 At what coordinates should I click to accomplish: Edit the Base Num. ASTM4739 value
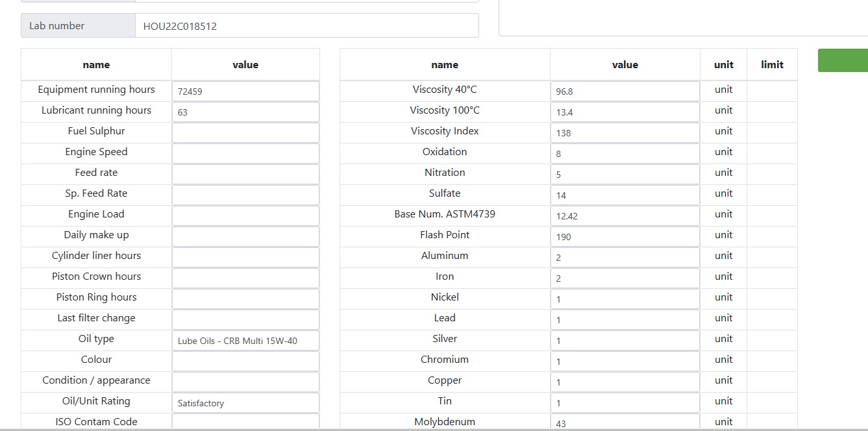(625, 216)
